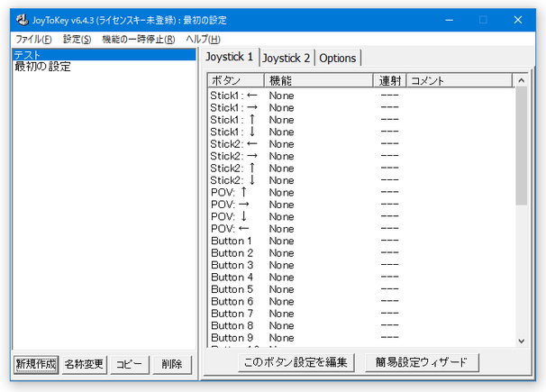
Task: Select the POV: → row
Action: pyautogui.click(x=361, y=205)
